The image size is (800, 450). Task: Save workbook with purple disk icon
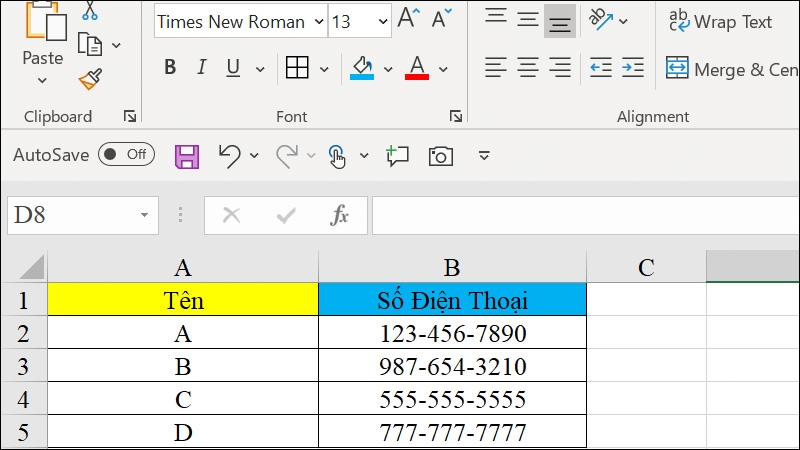187,156
